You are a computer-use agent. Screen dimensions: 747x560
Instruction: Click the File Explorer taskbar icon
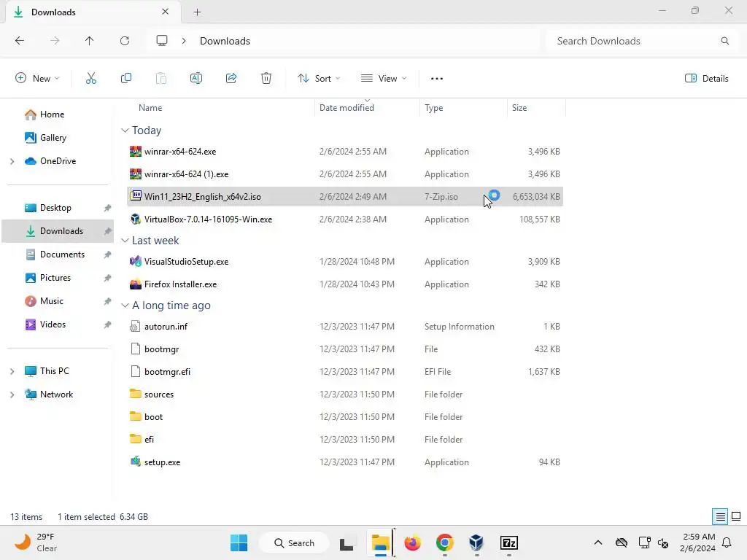click(x=381, y=542)
